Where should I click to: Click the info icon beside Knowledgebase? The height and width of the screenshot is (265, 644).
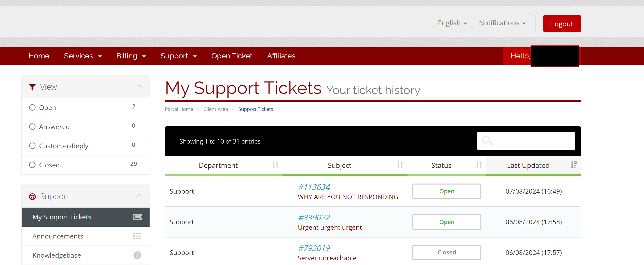137,255
